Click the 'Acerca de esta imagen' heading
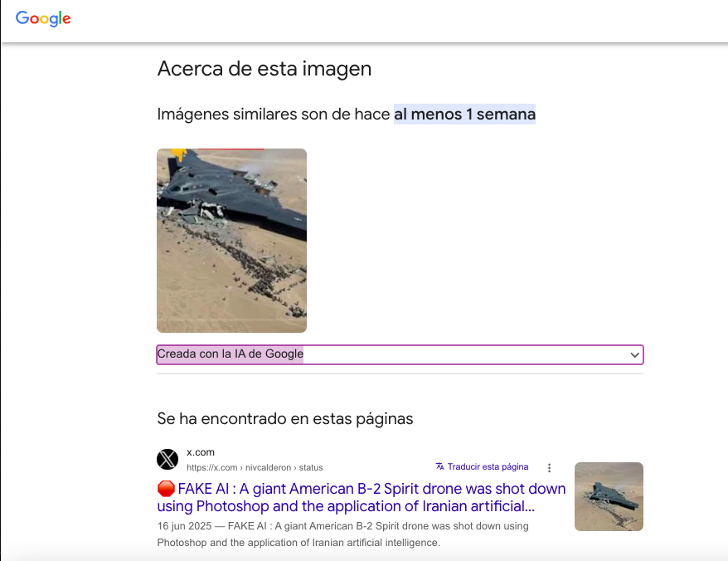 click(x=265, y=69)
